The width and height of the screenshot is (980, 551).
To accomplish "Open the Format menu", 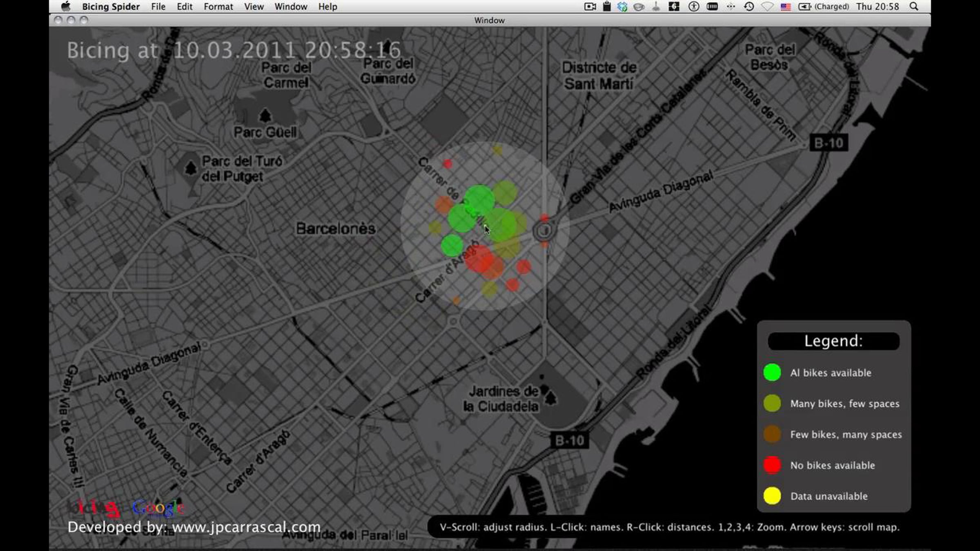I will pos(218,7).
